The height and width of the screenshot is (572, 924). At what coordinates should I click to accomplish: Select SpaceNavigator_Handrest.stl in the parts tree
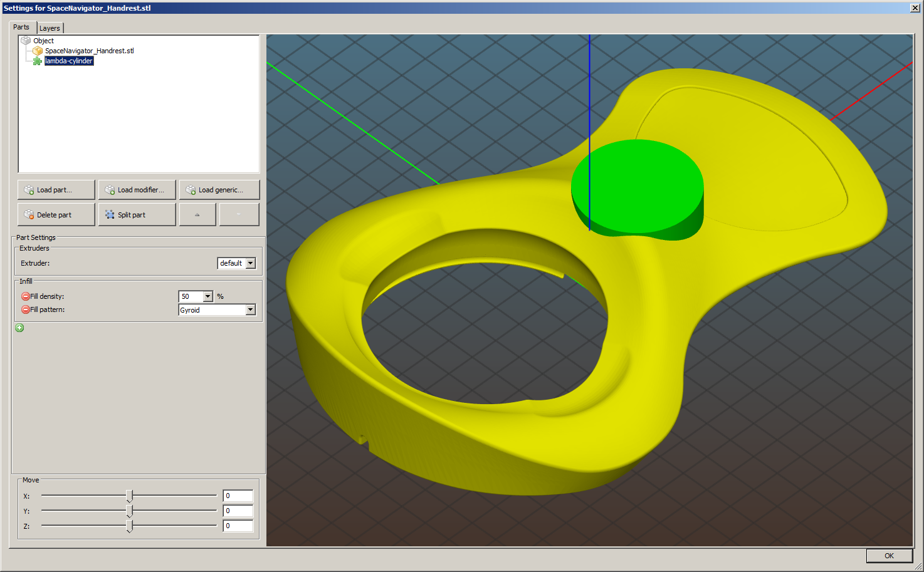pos(89,51)
